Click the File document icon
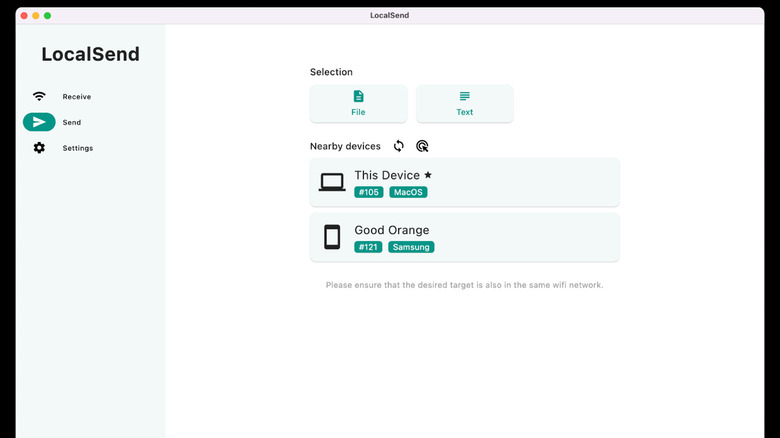 pos(358,96)
